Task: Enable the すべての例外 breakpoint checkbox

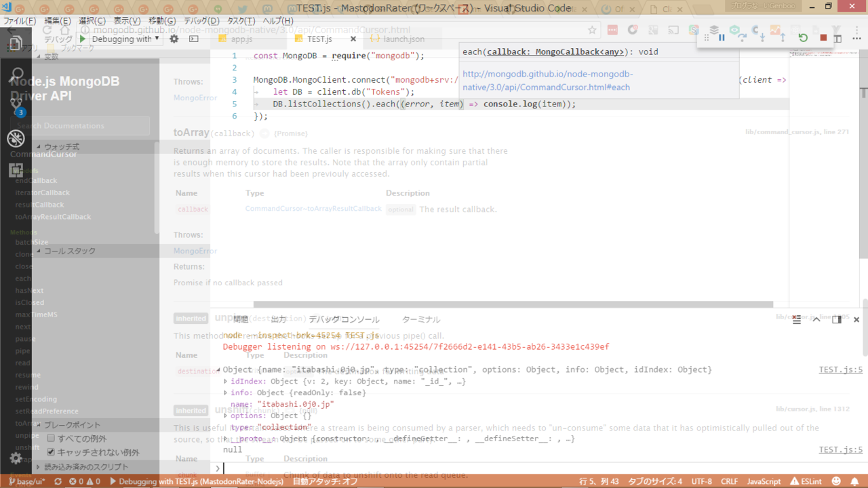Action: tap(51, 439)
